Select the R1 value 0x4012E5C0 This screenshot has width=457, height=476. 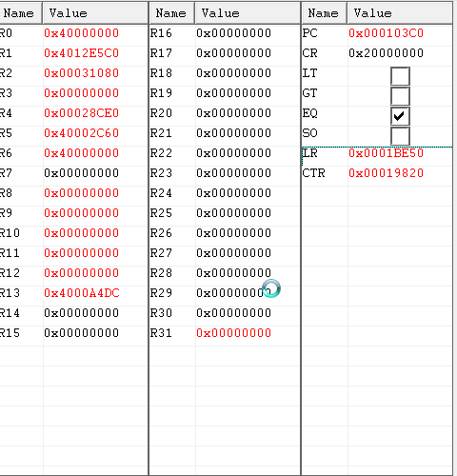coord(82,53)
